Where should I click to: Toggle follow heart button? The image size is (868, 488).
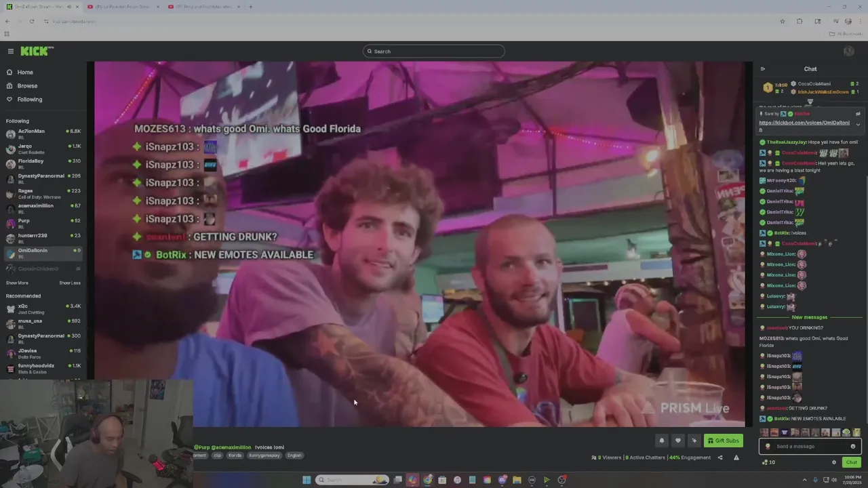click(x=677, y=441)
